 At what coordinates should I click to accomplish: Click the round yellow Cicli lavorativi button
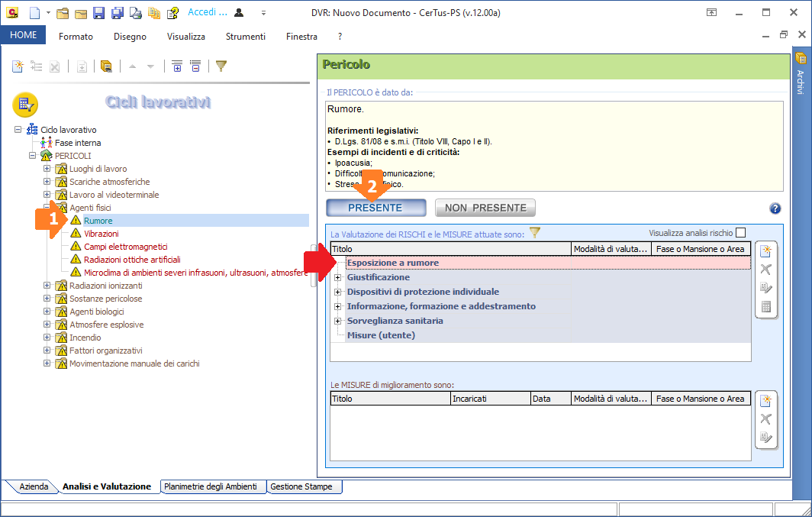(x=25, y=105)
